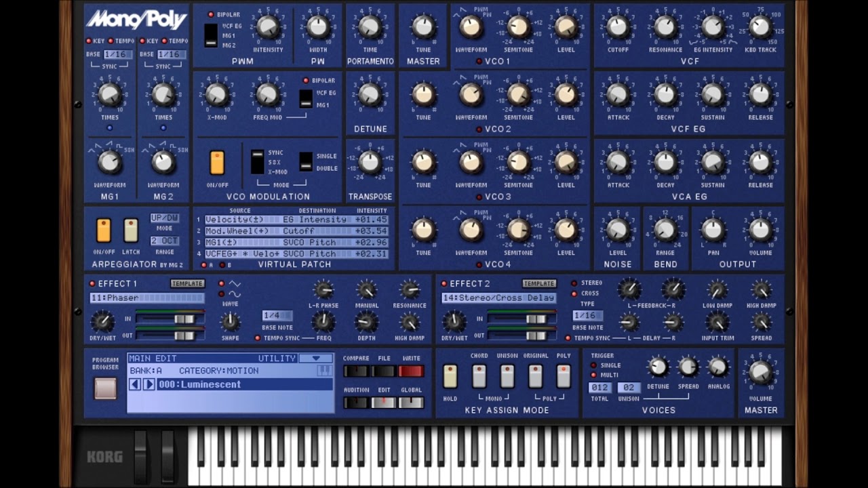
Task: Click the Output Pan knob
Action: click(713, 230)
